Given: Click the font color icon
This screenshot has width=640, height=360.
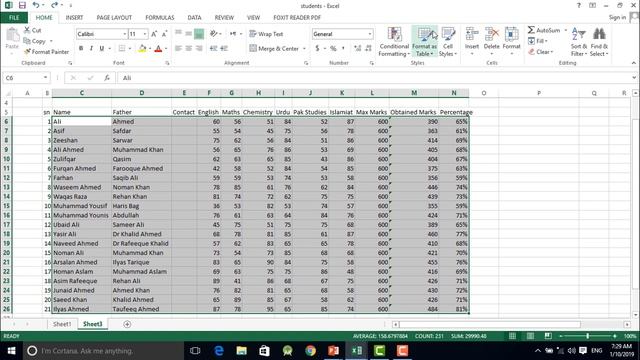Looking at the screenshot, I should pos(158,49).
